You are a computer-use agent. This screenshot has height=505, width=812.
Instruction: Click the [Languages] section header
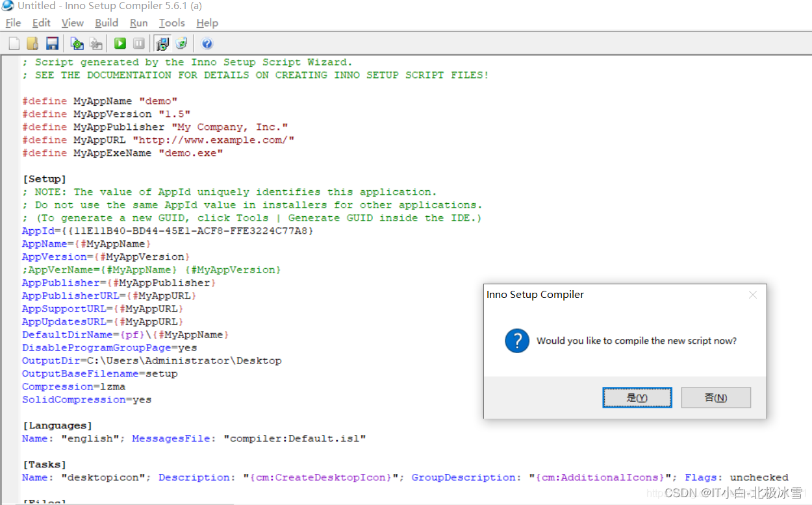click(57, 426)
